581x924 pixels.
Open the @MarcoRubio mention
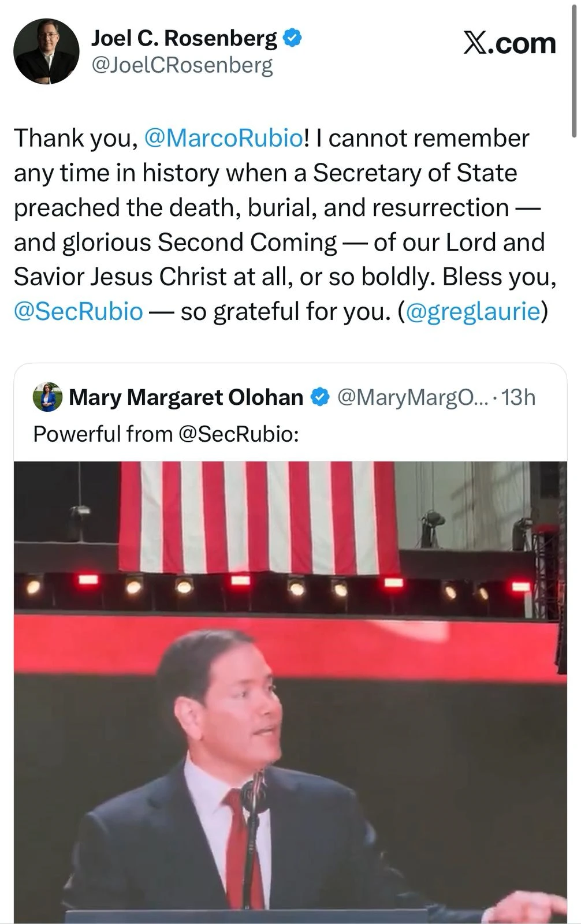pos(223,138)
